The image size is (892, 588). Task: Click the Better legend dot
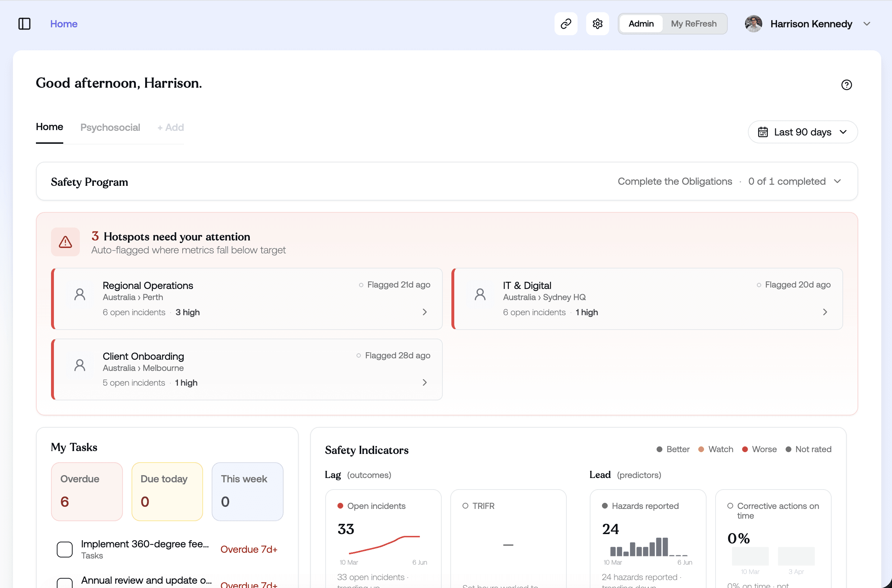point(659,449)
